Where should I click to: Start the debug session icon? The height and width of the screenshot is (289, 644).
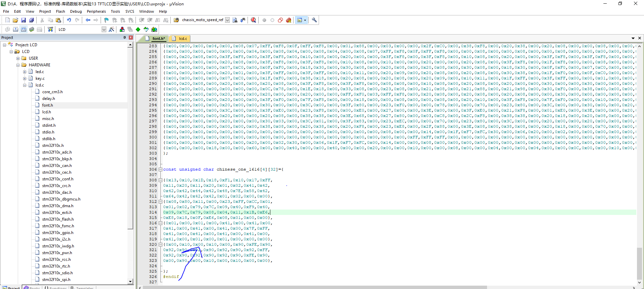253,20
